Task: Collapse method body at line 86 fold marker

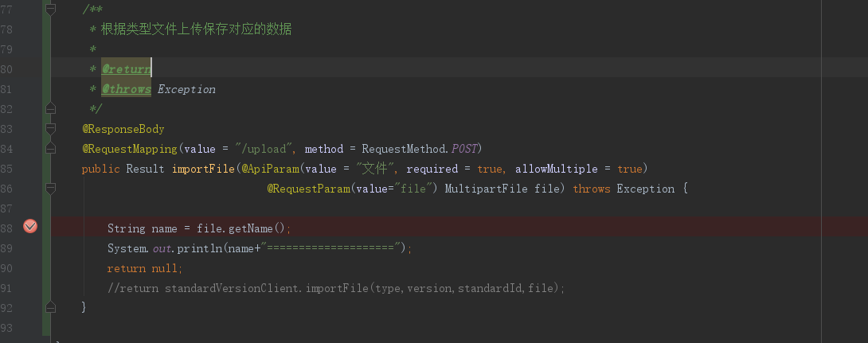Action: click(x=50, y=189)
